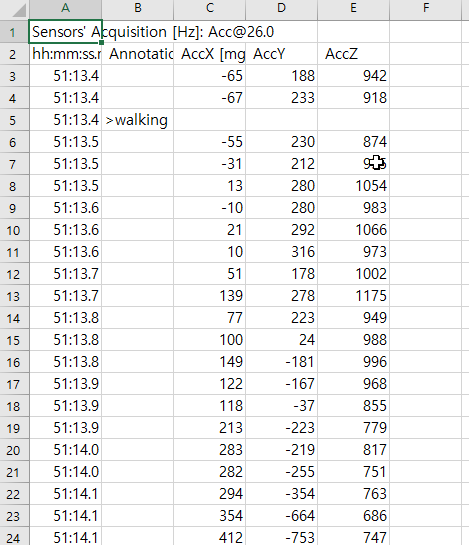
Task: Click the fill handle on cell A1
Action: pyautogui.click(x=101, y=42)
